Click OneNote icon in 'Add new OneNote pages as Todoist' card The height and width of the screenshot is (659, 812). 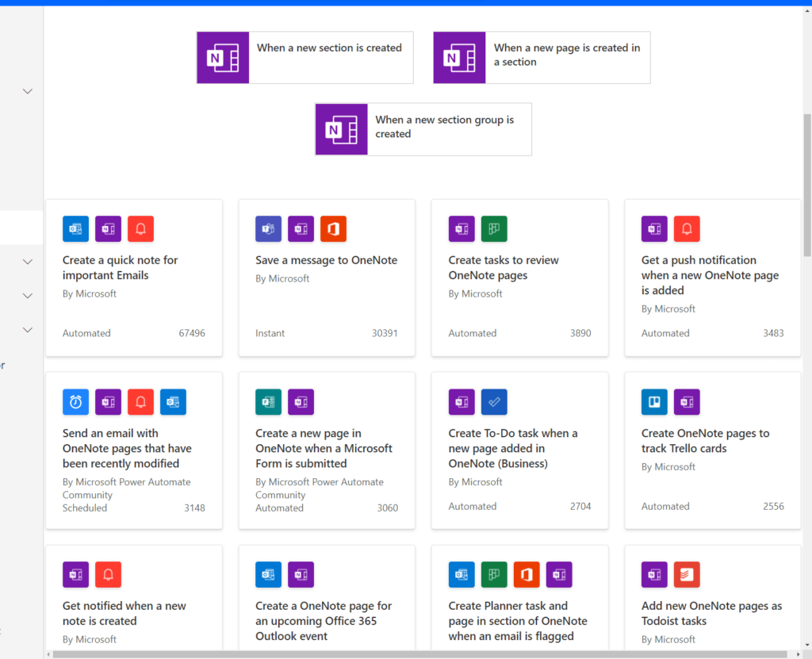pyautogui.click(x=654, y=574)
